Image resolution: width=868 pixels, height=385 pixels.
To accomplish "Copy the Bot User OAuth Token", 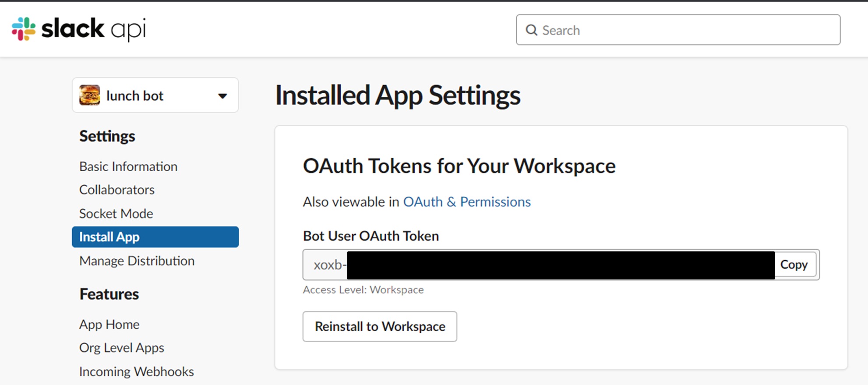I will (795, 265).
